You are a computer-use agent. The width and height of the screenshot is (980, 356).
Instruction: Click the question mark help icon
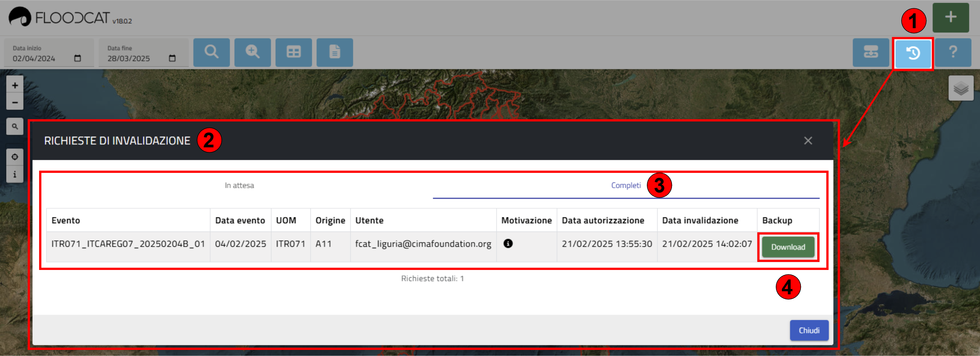point(953,52)
